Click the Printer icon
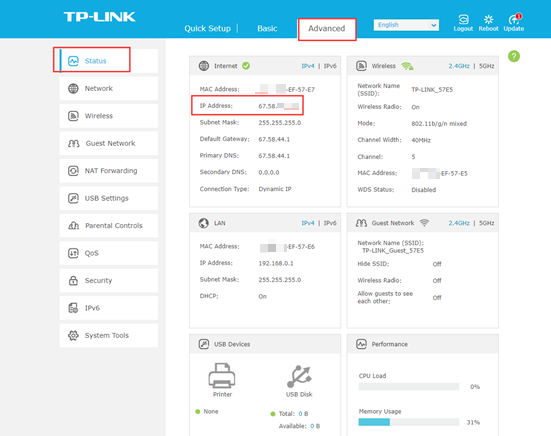Viewport: 551px width, 436px height. (222, 375)
